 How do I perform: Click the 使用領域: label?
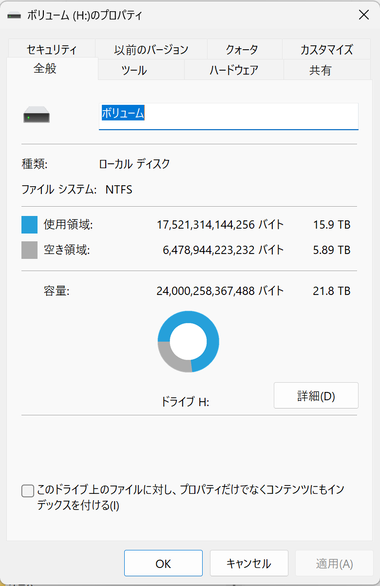click(x=68, y=225)
